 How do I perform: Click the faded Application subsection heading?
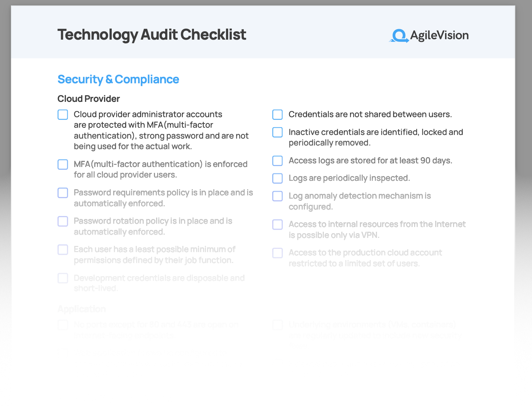pyautogui.click(x=82, y=309)
